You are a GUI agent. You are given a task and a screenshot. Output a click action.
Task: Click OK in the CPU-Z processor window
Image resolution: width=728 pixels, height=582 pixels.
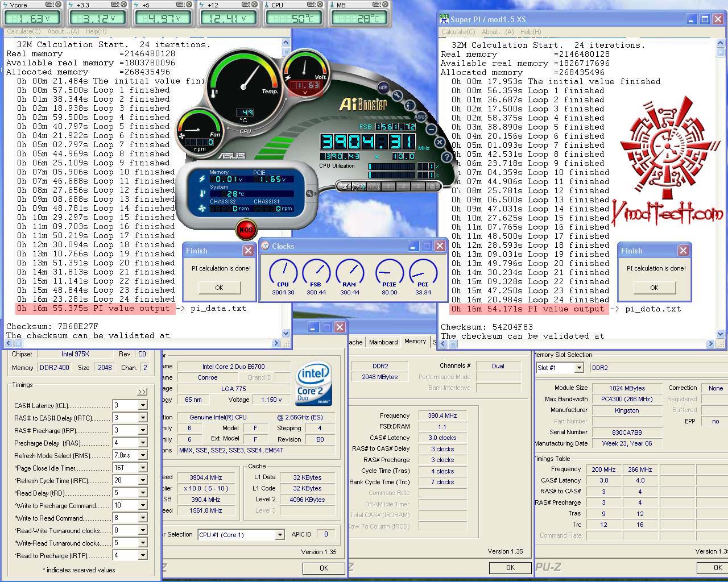tap(324, 568)
